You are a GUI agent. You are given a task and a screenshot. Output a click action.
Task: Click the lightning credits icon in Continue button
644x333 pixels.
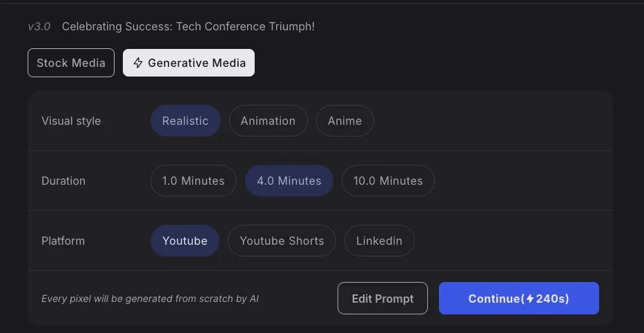(530, 299)
